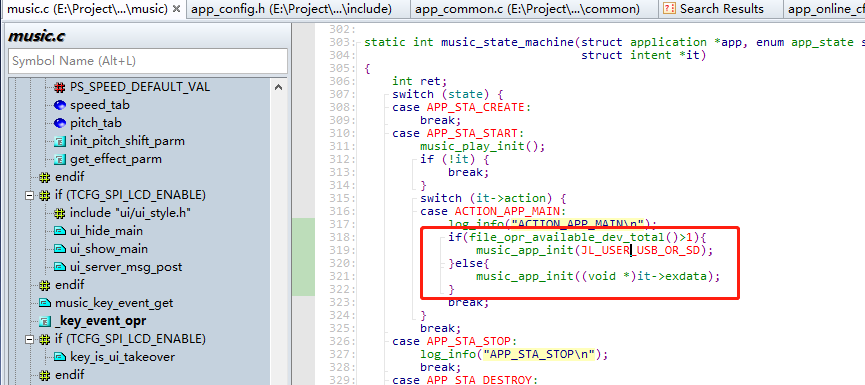Click the music.c symbol panel title
The width and height of the screenshot is (865, 385).
pos(36,36)
